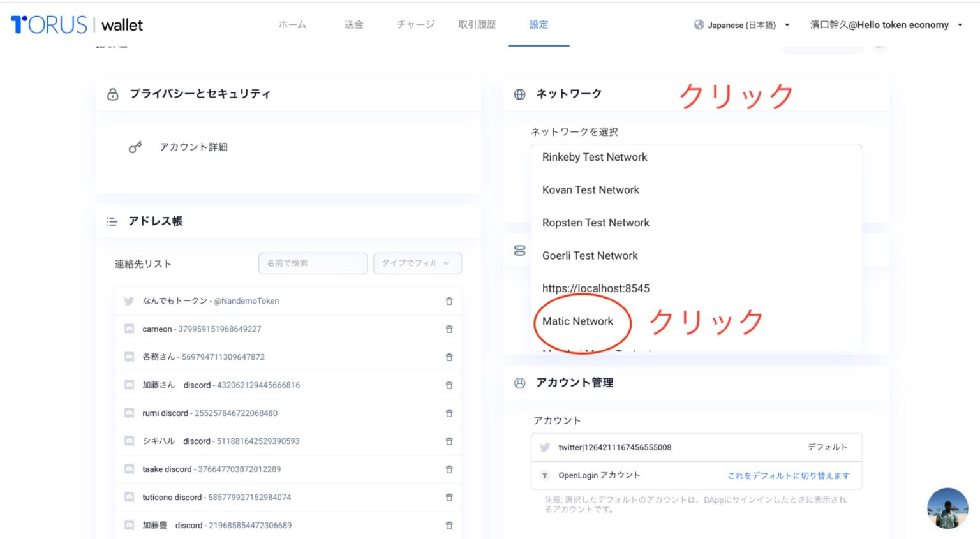Click the Discord icon beside the cameon contact
Screen dimensions: 980x539
128,329
